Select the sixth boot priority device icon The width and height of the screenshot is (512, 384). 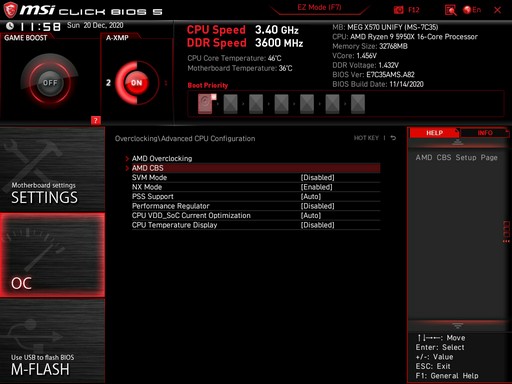[x=332, y=104]
